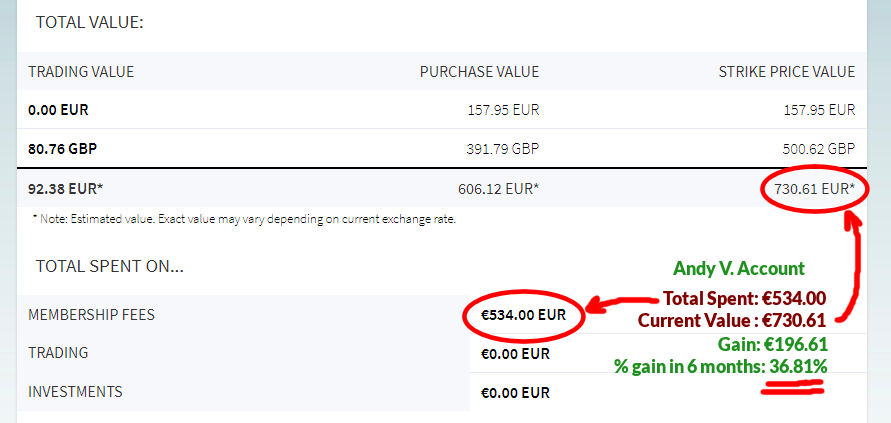The image size is (891, 423).
Task: Click the 80.76 GBP trading value
Action: (x=63, y=149)
